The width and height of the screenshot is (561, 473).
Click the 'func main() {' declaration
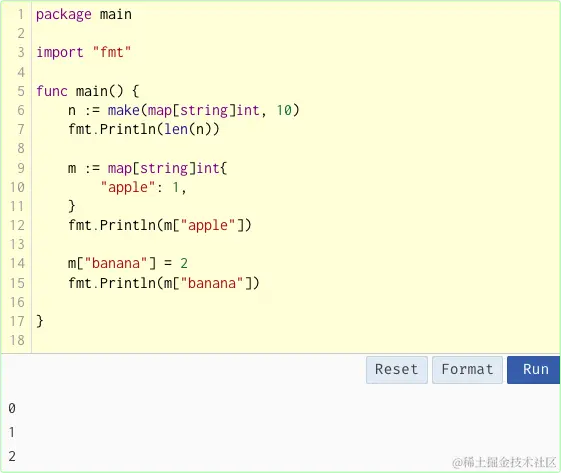coord(88,91)
